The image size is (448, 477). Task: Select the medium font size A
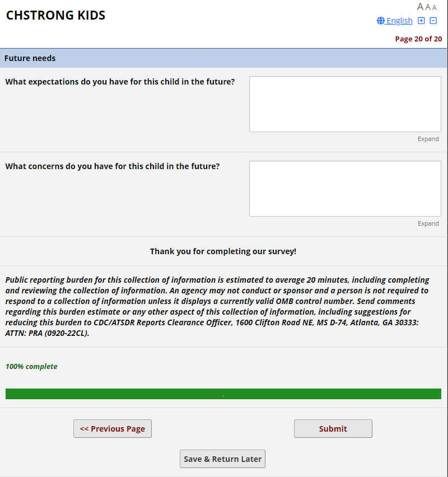(428, 7)
